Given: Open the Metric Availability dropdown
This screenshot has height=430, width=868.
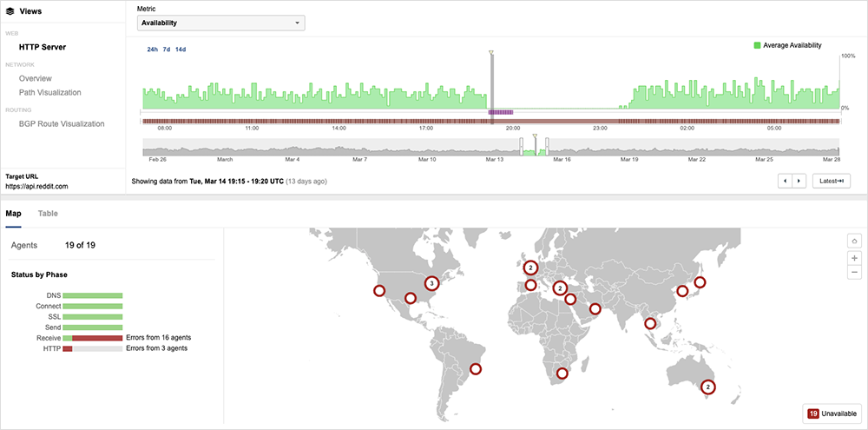Looking at the screenshot, I should pos(220,23).
